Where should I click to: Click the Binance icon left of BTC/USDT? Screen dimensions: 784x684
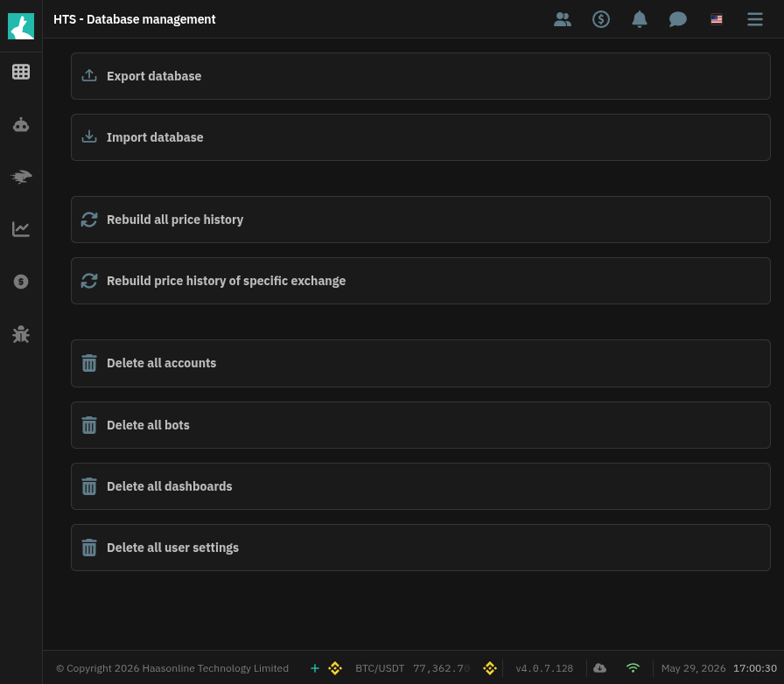(x=335, y=668)
